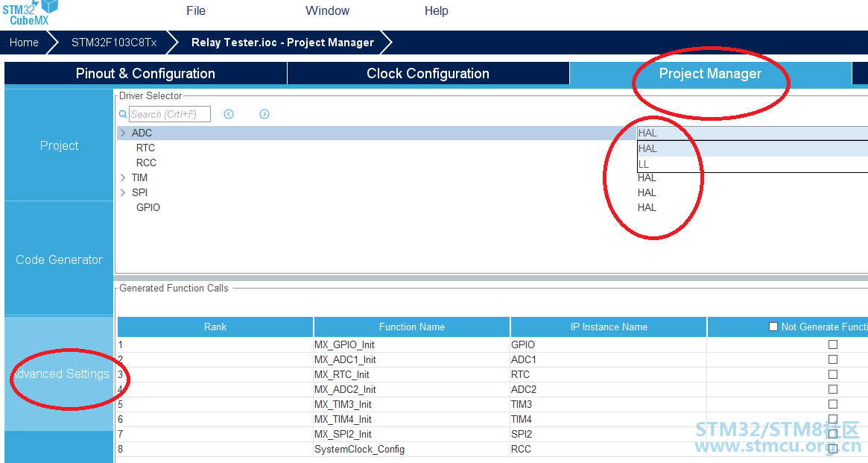Click ADC2 IP instance cell

609,389
